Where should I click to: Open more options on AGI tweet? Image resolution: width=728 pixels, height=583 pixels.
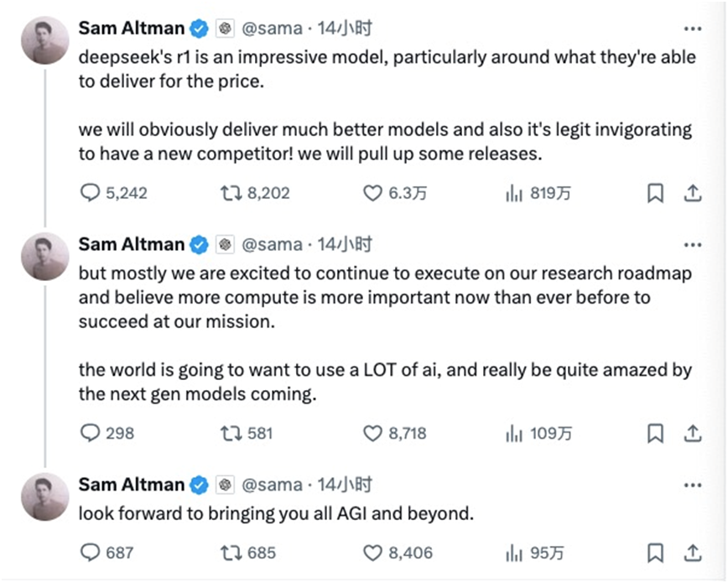tap(693, 485)
